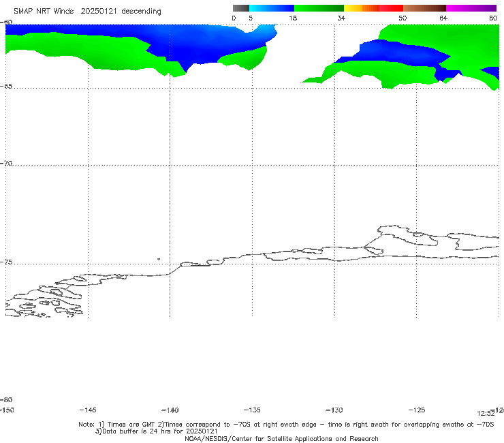Click the magenta-purple color bar segment
Viewport: 504px width, 443px height.
(x=471, y=8)
